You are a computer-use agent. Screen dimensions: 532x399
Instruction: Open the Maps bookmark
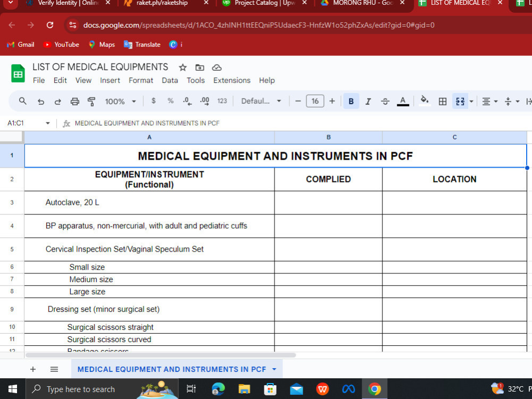click(102, 45)
